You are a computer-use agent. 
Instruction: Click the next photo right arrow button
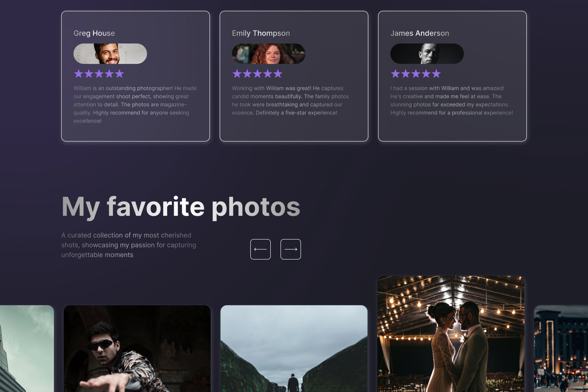tap(290, 249)
